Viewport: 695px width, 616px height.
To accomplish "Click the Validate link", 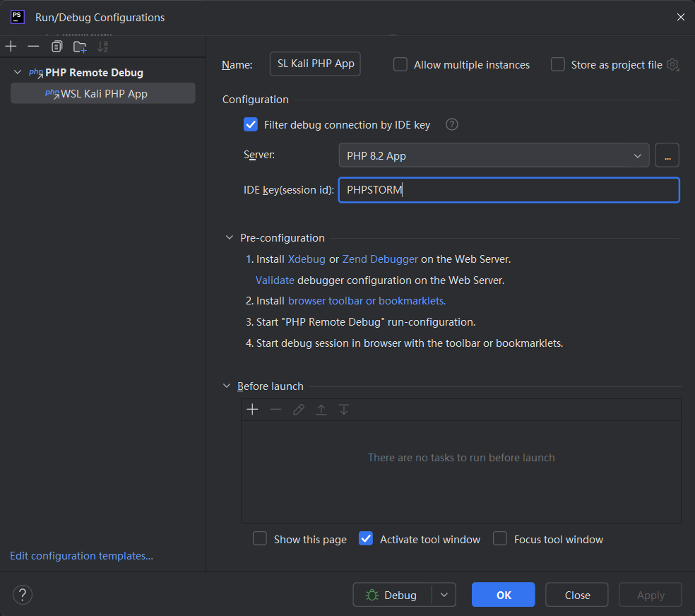I will click(275, 280).
